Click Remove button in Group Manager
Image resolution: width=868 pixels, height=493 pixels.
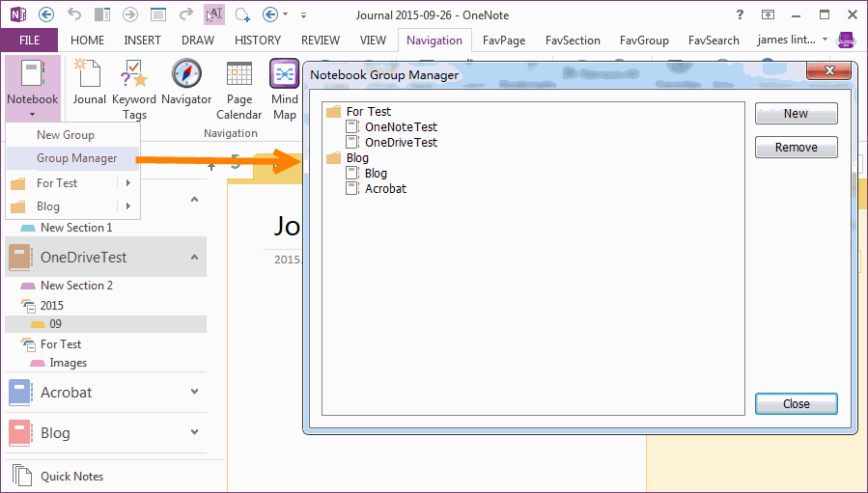point(796,148)
